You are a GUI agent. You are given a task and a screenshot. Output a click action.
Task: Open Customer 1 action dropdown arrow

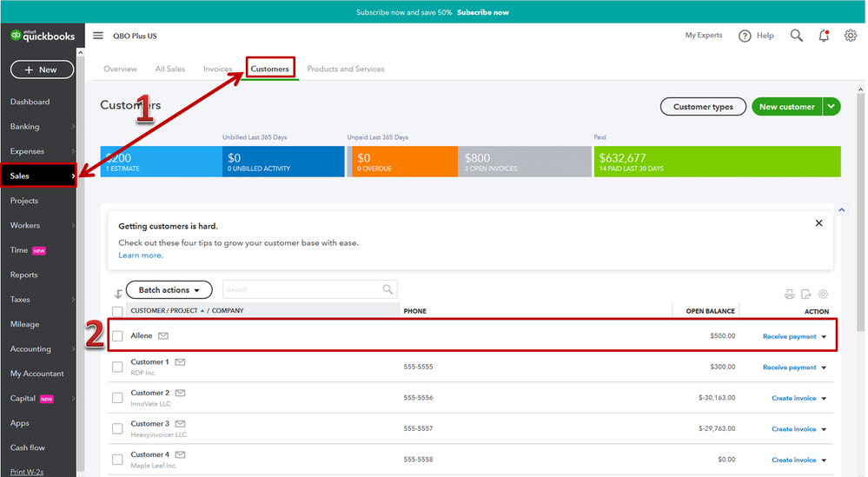coord(824,368)
